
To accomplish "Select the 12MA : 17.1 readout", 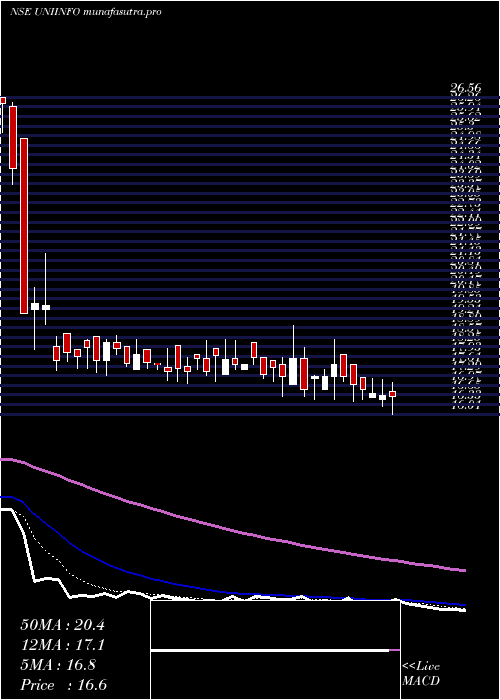I will pyautogui.click(x=62, y=645).
